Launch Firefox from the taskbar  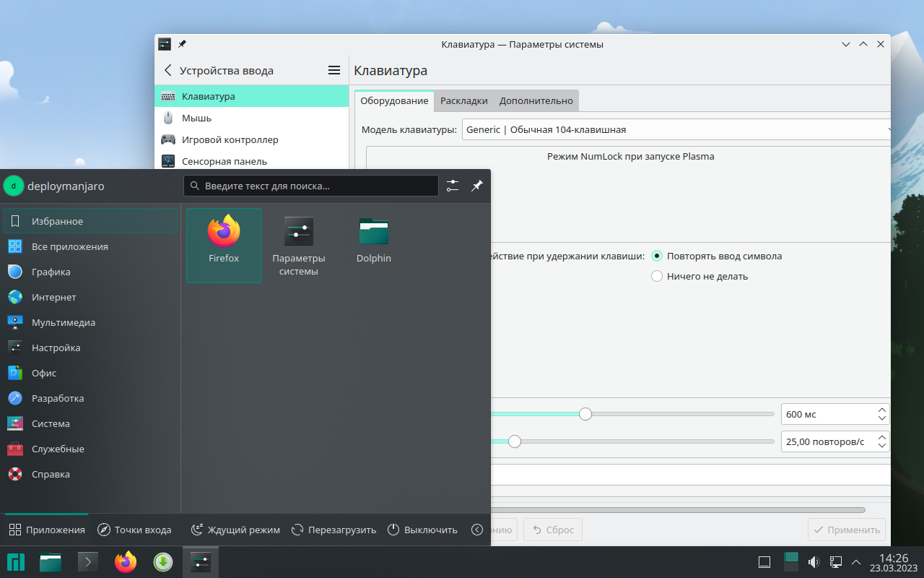click(x=126, y=562)
